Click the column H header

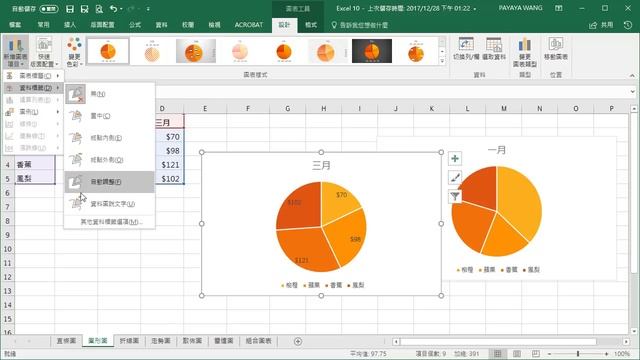[323, 109]
